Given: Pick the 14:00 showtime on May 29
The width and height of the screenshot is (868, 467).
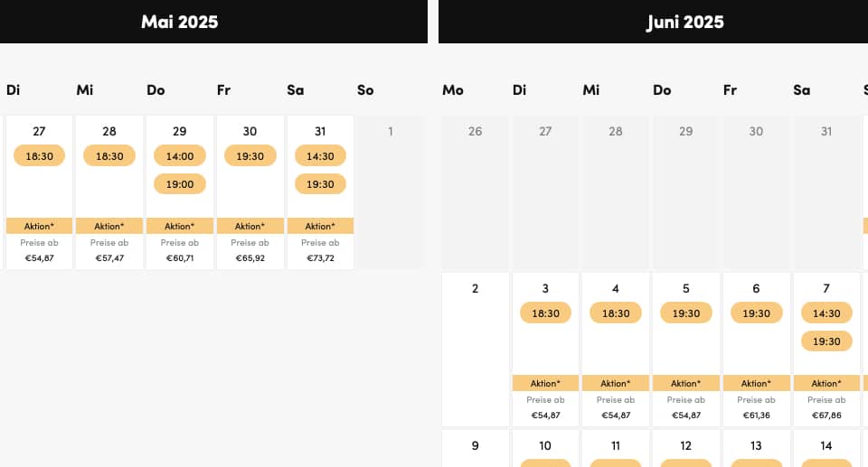Looking at the screenshot, I should coord(179,156).
